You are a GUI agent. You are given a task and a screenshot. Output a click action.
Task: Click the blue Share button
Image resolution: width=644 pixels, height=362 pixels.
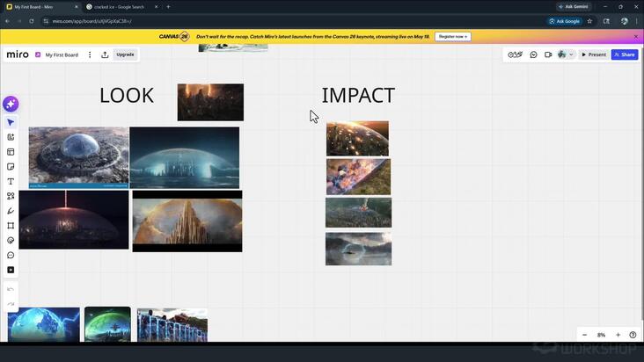pyautogui.click(x=625, y=54)
